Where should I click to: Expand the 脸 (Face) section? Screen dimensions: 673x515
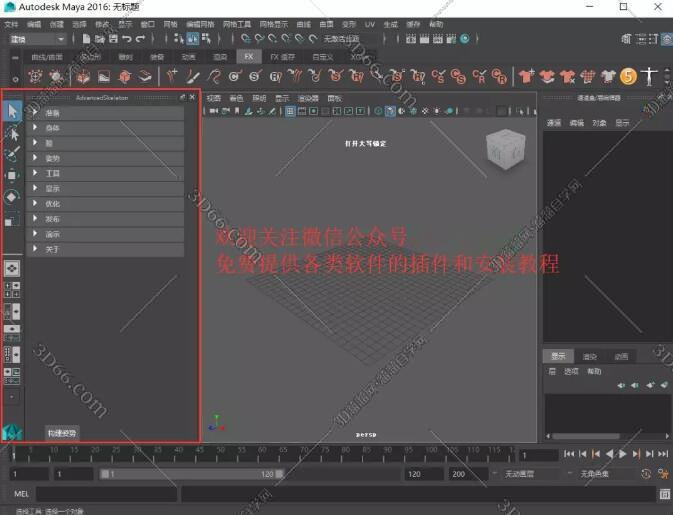click(x=106, y=143)
